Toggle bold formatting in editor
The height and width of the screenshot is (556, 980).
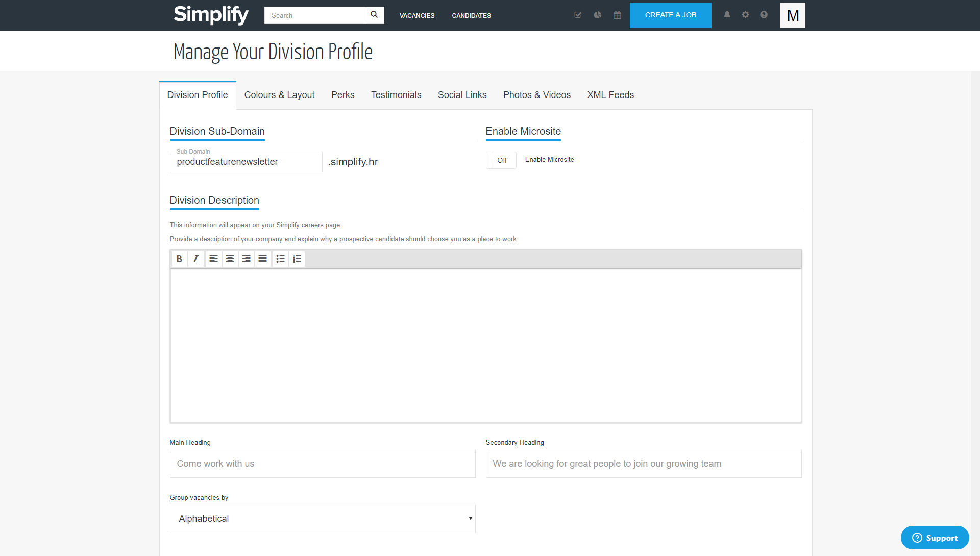[179, 259]
